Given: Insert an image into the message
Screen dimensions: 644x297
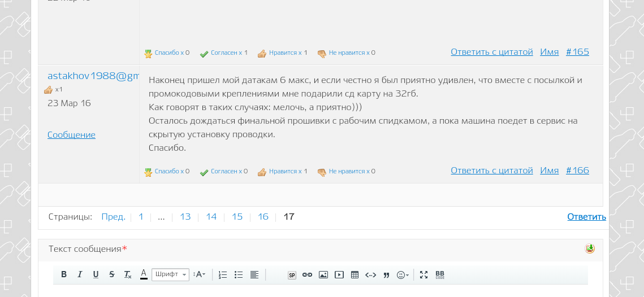Looking at the screenshot, I should (x=323, y=275).
